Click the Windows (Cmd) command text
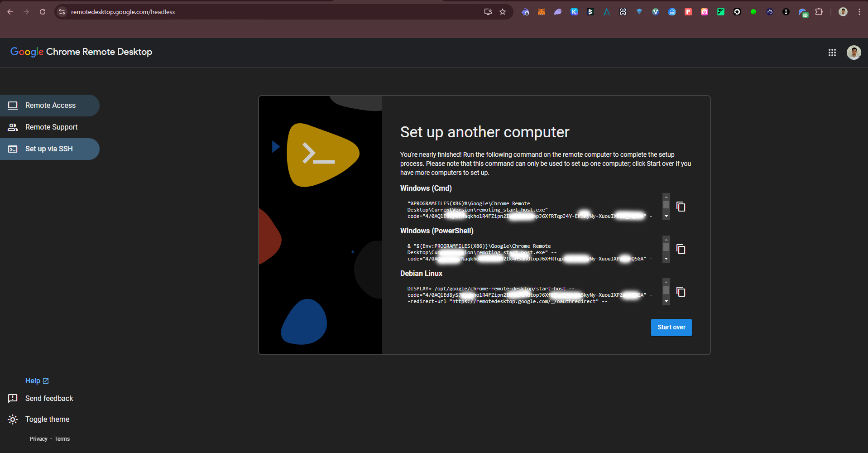Screen dimensions: 868x453 point(530,210)
